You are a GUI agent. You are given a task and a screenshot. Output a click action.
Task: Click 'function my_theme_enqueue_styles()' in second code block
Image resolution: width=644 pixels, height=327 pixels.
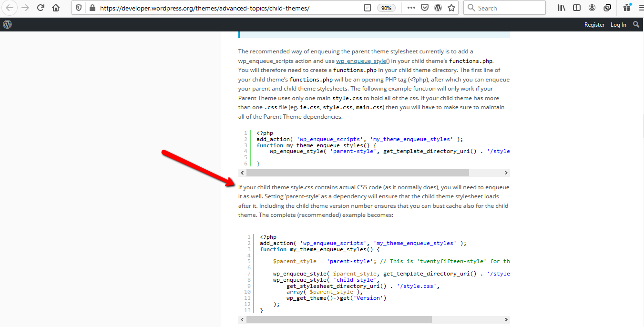pos(319,249)
